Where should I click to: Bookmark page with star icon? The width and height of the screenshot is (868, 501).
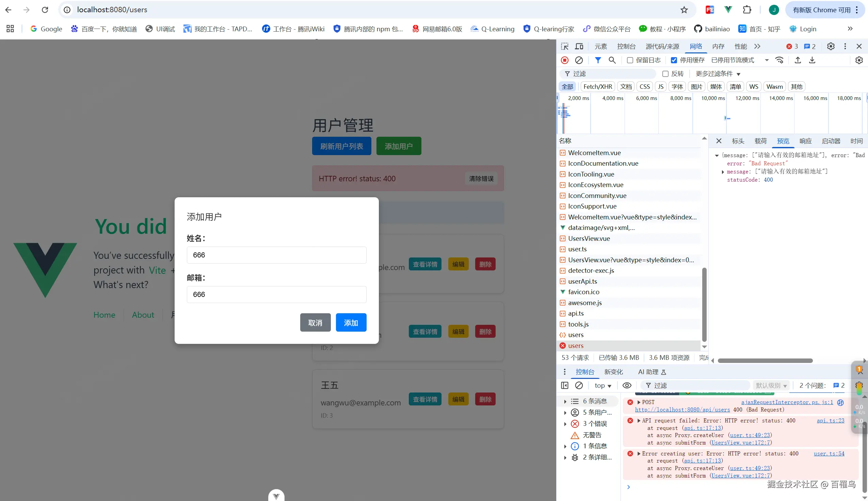point(684,10)
